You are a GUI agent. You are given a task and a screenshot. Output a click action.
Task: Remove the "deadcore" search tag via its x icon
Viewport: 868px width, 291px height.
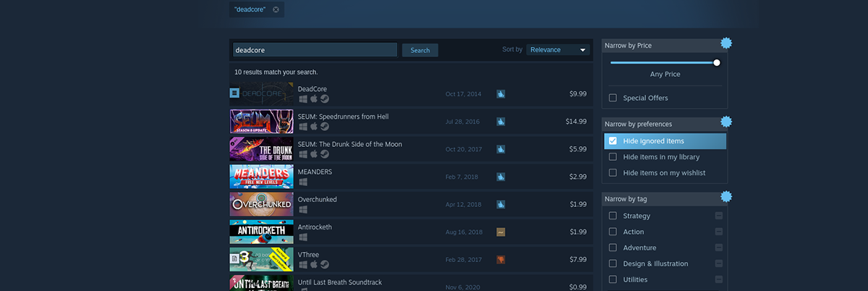click(276, 9)
